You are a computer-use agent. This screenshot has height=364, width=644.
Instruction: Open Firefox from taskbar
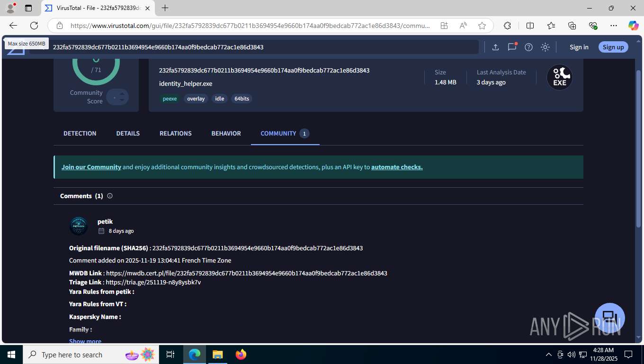pos(241,355)
